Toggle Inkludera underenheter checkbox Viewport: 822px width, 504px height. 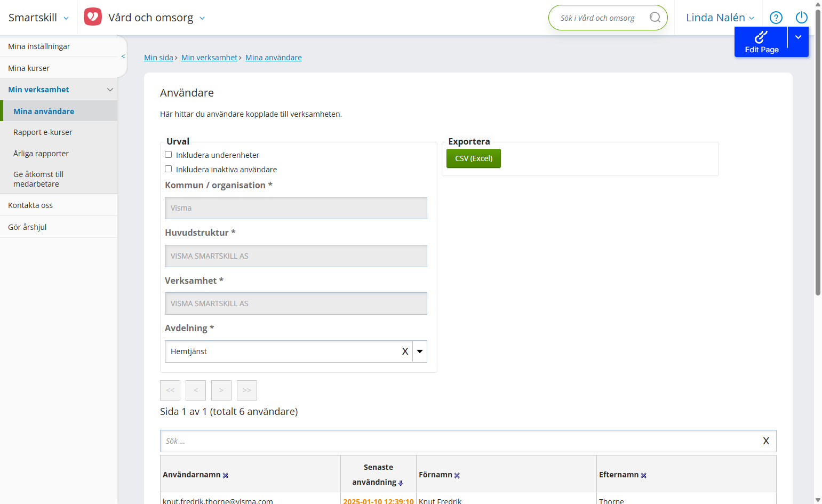[169, 155]
